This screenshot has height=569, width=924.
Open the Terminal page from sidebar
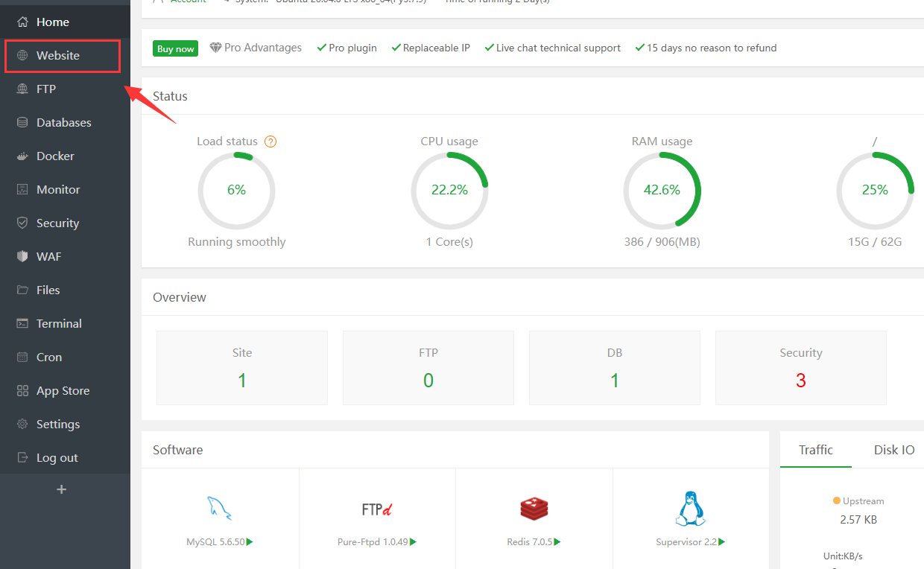tap(59, 324)
